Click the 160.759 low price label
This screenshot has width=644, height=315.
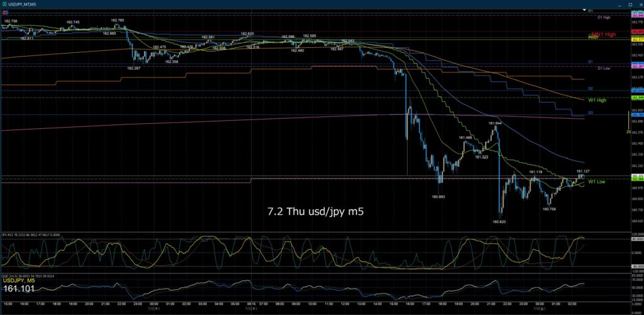pyautogui.click(x=549, y=209)
